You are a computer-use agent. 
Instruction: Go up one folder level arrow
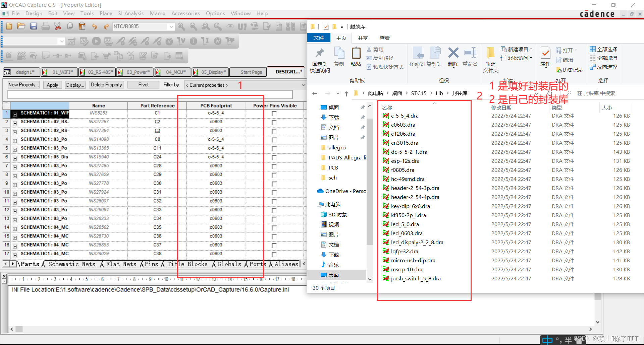(x=346, y=93)
